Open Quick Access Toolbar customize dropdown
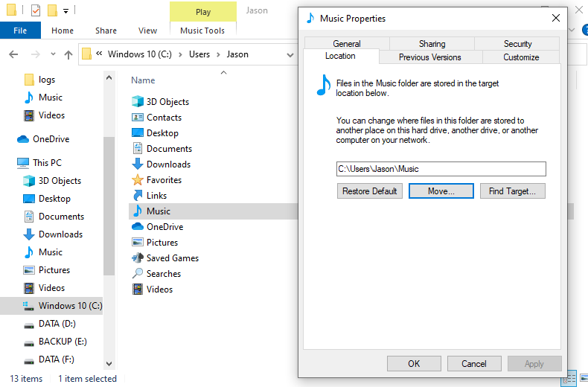Viewport: 588px width, 387px height. pos(65,11)
